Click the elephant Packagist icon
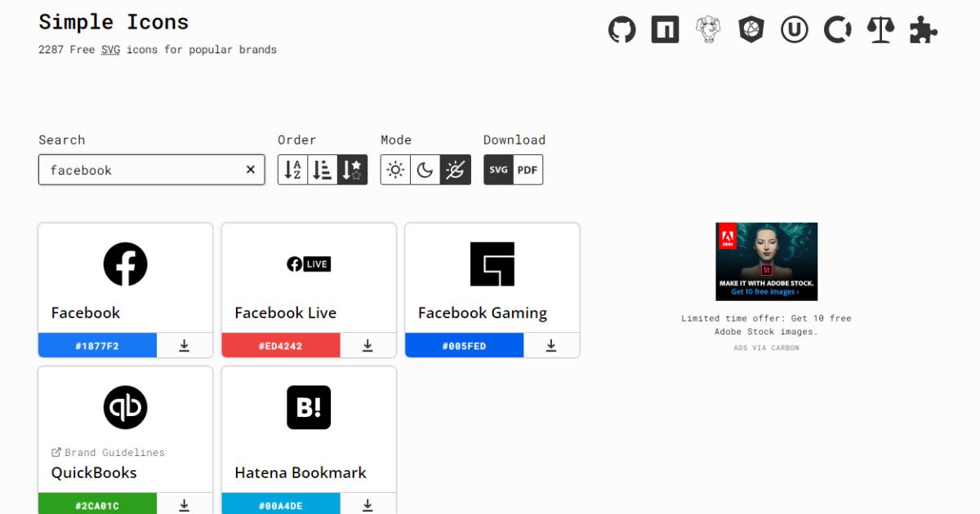The height and width of the screenshot is (514, 980). coord(708,30)
